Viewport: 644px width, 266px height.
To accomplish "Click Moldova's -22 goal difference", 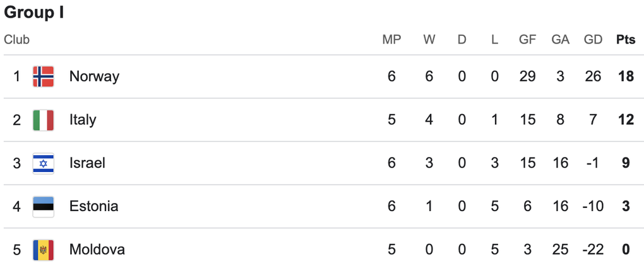I will coord(593,250).
